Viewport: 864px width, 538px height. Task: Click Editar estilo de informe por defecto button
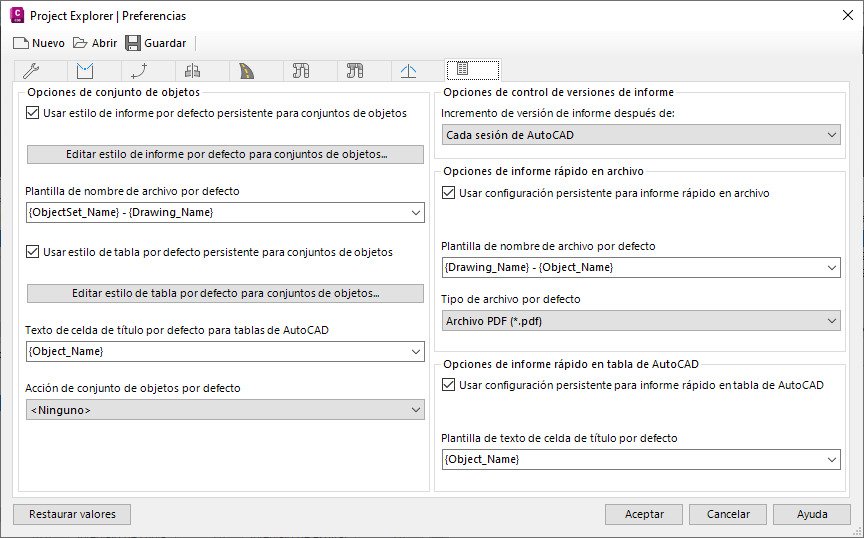point(226,155)
